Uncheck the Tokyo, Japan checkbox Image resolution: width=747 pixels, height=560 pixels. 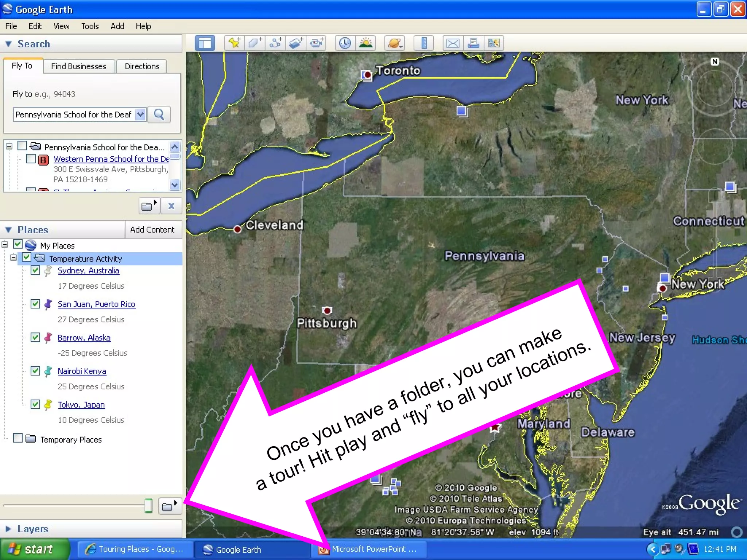pyautogui.click(x=35, y=404)
